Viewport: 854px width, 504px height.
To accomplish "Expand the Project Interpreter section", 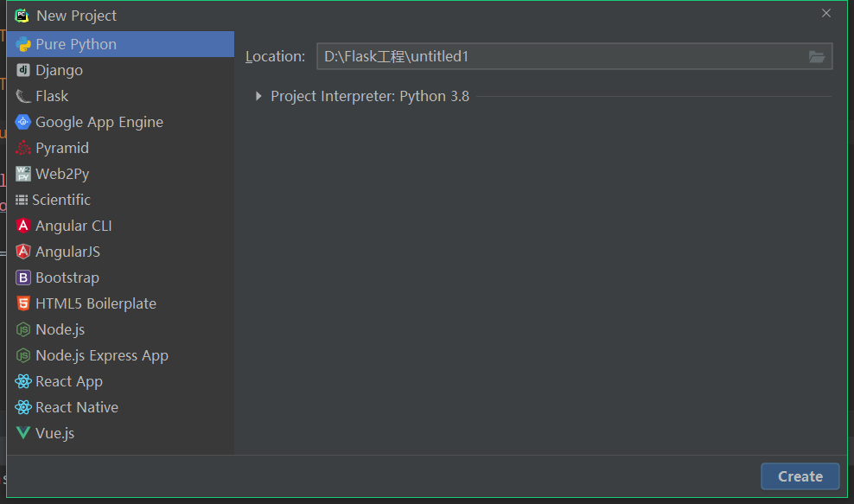I will point(258,97).
